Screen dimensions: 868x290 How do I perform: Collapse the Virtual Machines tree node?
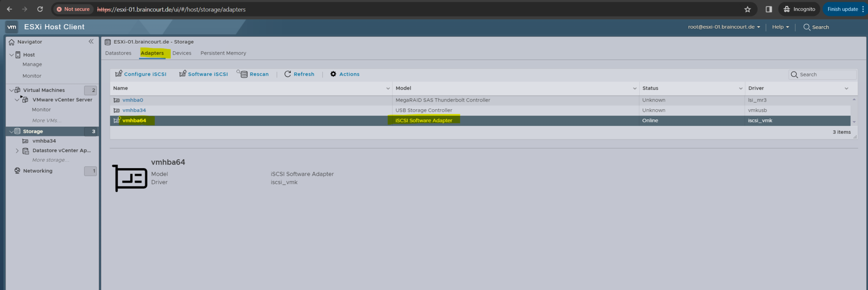pyautogui.click(x=11, y=90)
